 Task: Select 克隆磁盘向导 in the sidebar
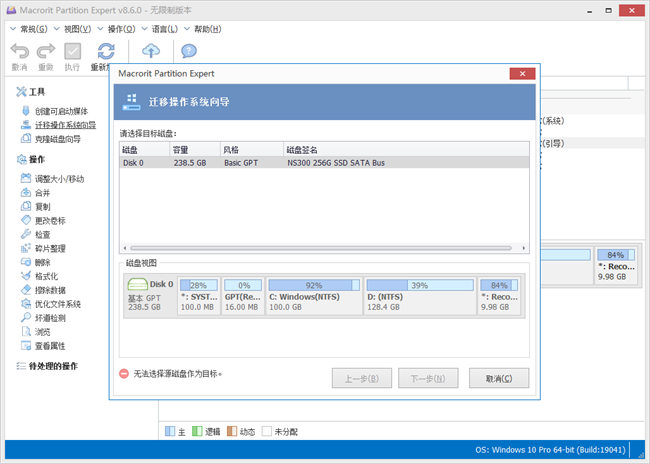click(x=58, y=139)
